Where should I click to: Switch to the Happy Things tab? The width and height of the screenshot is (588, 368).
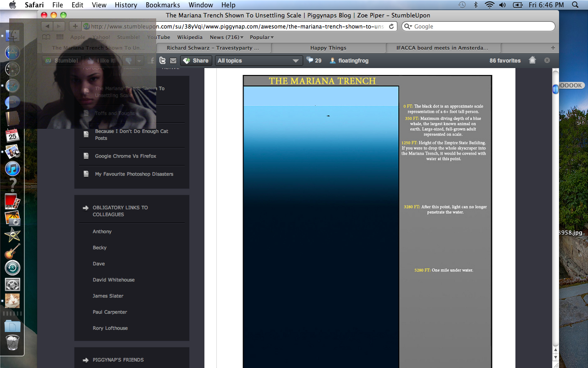pyautogui.click(x=328, y=48)
